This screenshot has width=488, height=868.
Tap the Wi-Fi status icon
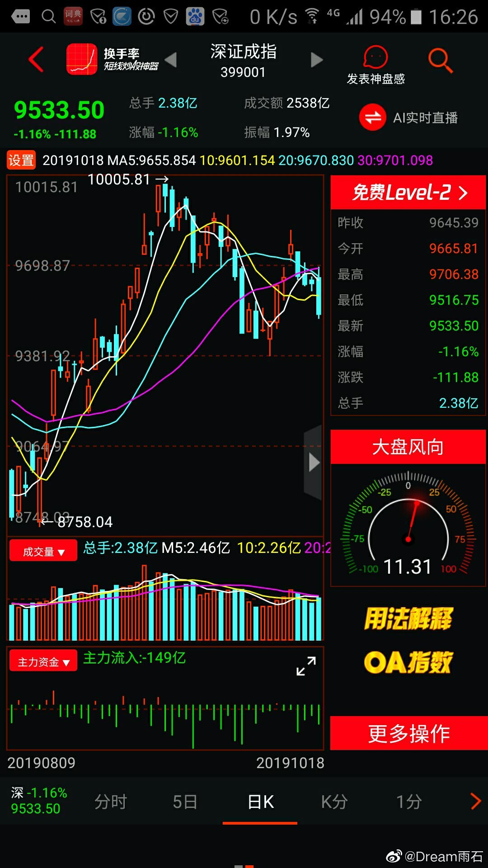point(312,16)
